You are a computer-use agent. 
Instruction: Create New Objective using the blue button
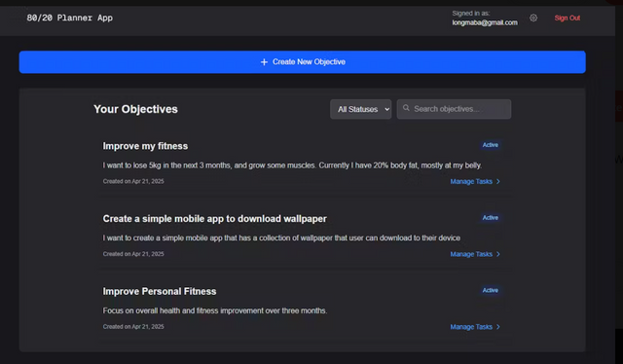click(x=303, y=62)
